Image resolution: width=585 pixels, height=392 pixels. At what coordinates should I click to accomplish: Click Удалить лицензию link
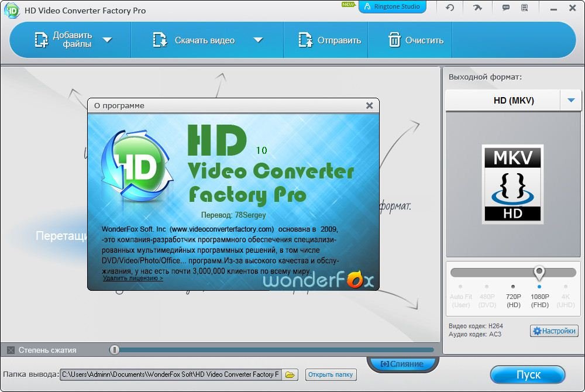click(133, 278)
